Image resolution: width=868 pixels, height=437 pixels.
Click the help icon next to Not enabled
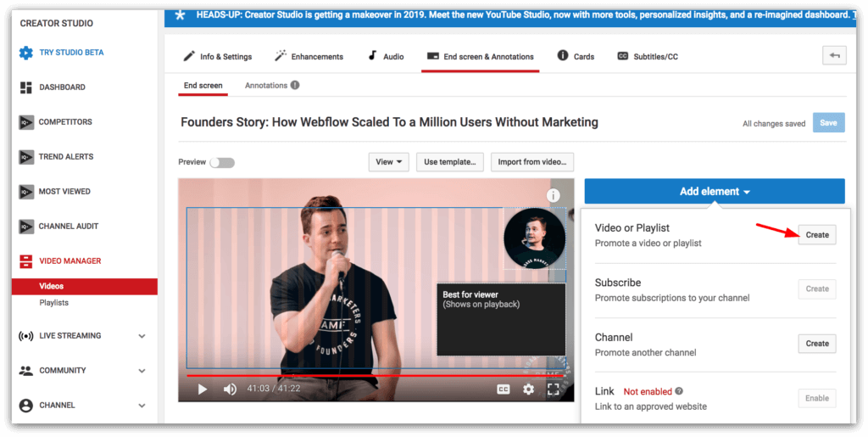point(679,391)
